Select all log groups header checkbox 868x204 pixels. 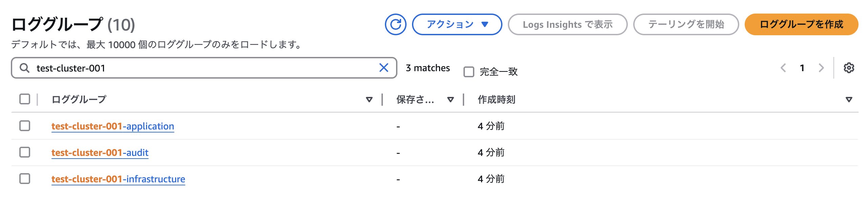coord(25,99)
